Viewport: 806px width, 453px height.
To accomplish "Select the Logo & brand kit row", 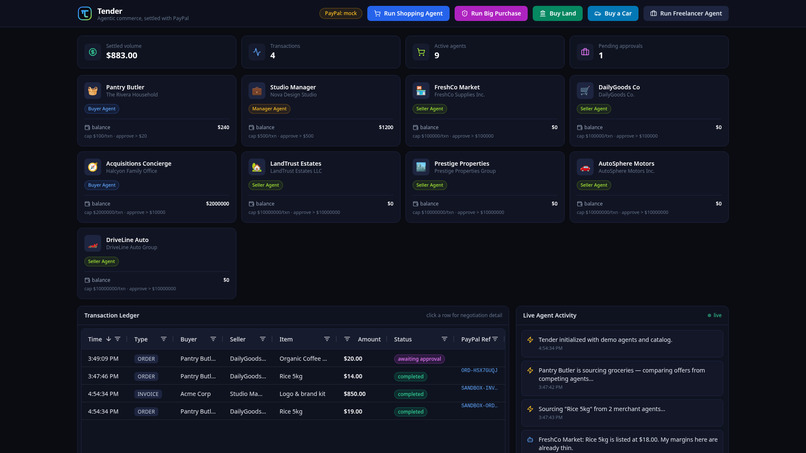I will point(294,394).
